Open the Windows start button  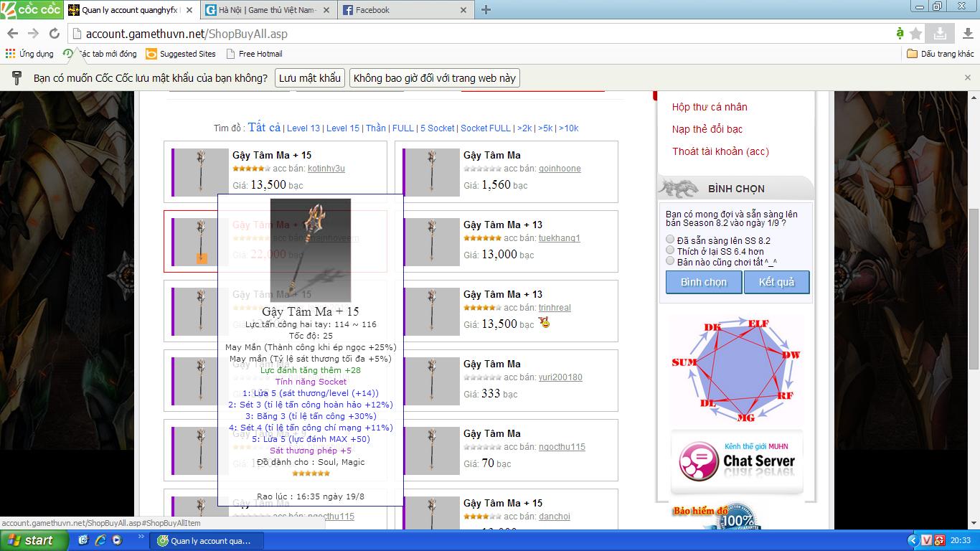[33, 540]
